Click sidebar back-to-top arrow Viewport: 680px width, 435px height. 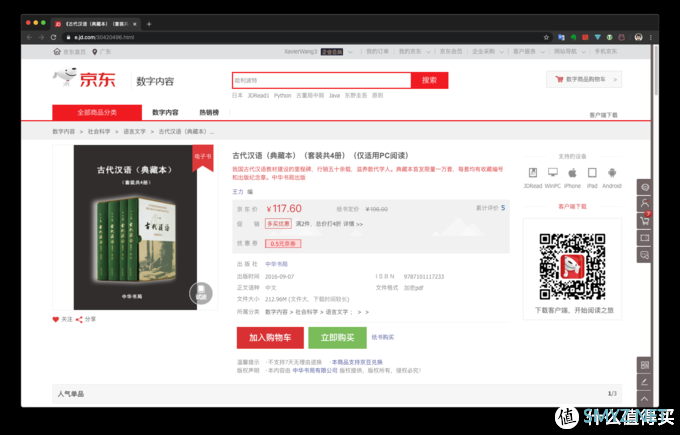(644, 399)
